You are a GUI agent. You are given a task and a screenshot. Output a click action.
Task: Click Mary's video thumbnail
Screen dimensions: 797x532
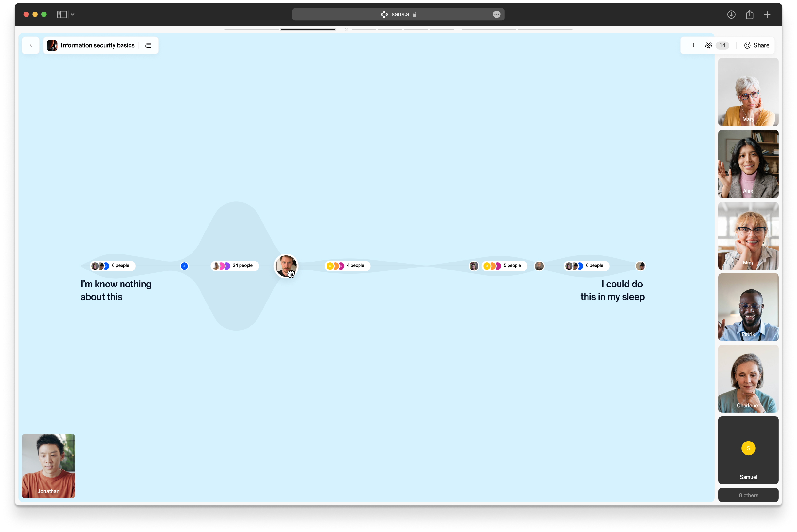(x=748, y=92)
